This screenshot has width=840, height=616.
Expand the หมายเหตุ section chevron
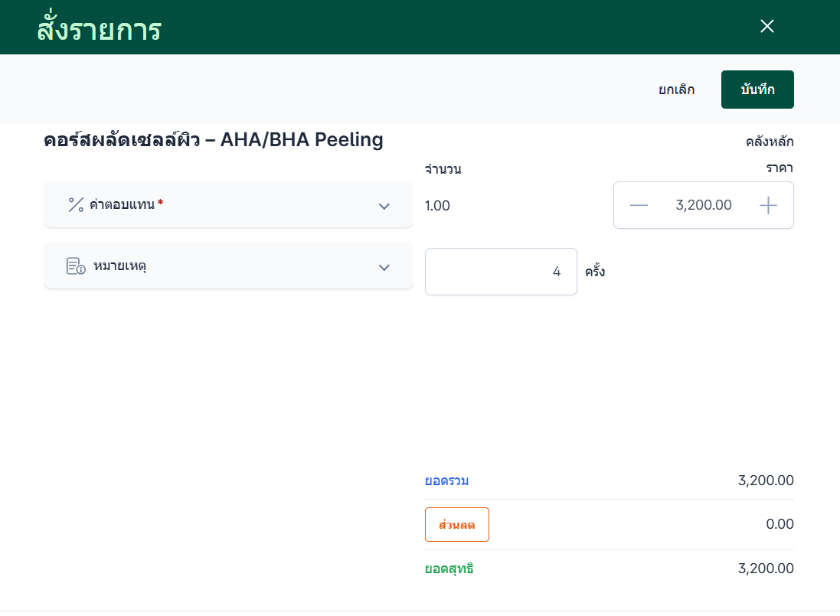pyautogui.click(x=384, y=268)
